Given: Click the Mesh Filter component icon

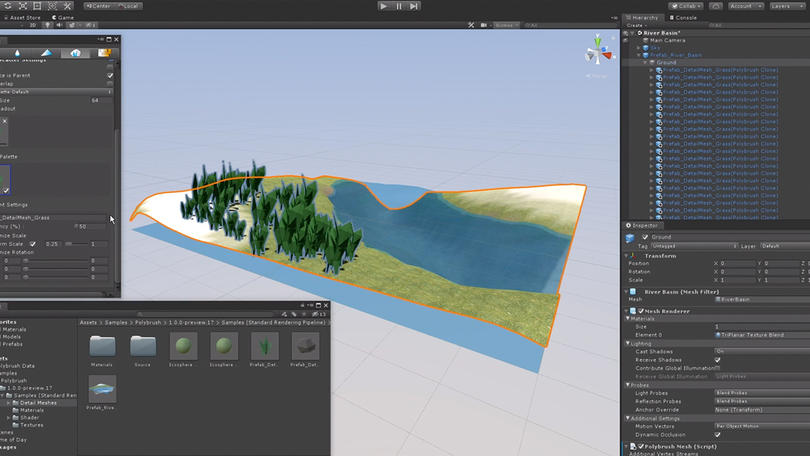Looking at the screenshot, I should point(633,292).
